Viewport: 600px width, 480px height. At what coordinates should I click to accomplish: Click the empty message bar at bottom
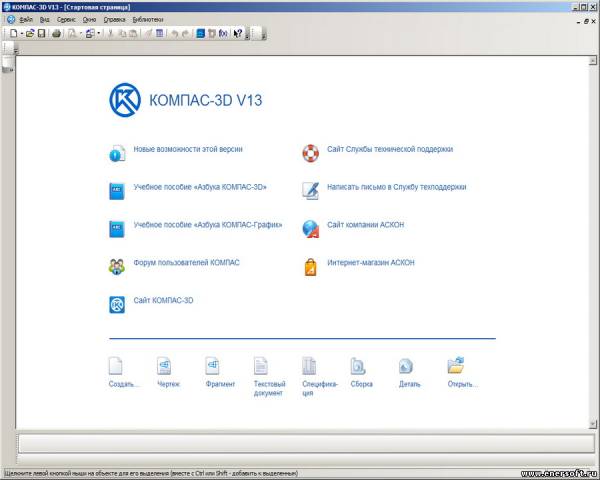[x=306, y=444]
